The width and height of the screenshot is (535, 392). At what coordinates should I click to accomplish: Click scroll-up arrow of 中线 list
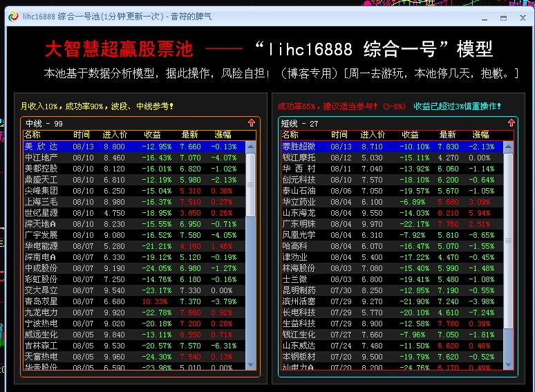(250, 147)
